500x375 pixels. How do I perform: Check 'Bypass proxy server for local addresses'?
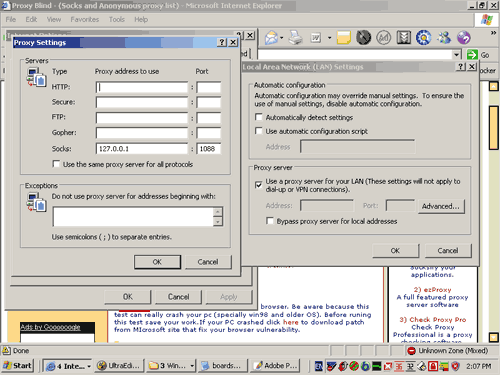270,221
